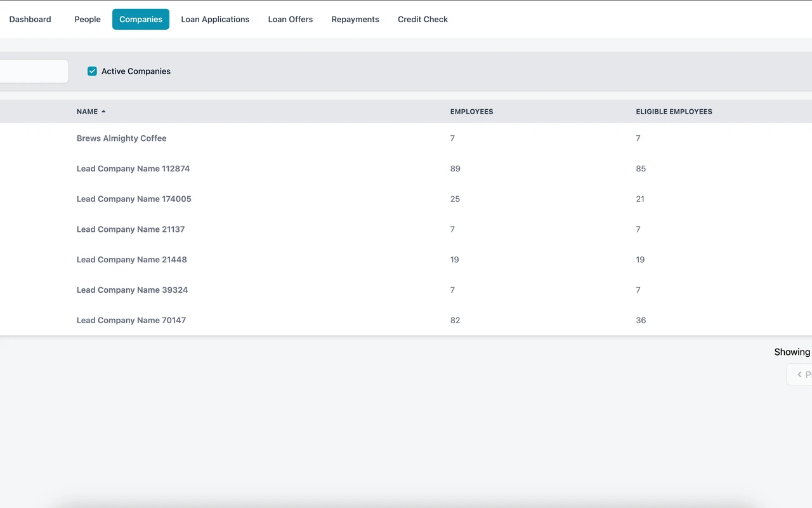812x508 pixels.
Task: Switch to the People tab
Action: (x=88, y=19)
